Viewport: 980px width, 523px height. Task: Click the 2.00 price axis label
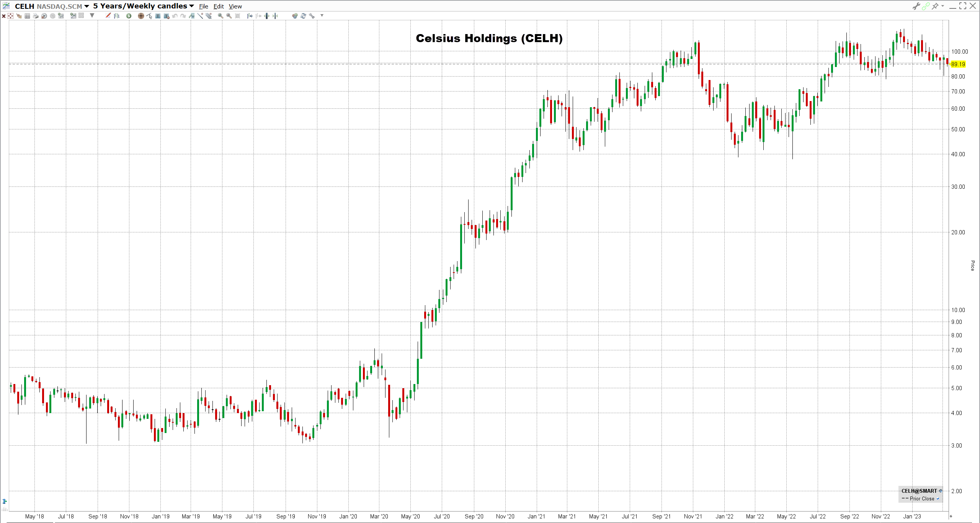957,491
